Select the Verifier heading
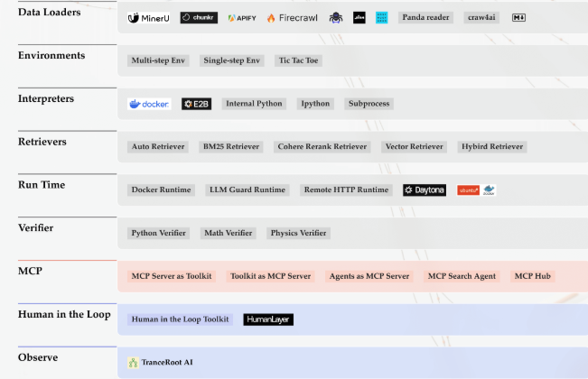The height and width of the screenshot is (379, 588). [35, 228]
